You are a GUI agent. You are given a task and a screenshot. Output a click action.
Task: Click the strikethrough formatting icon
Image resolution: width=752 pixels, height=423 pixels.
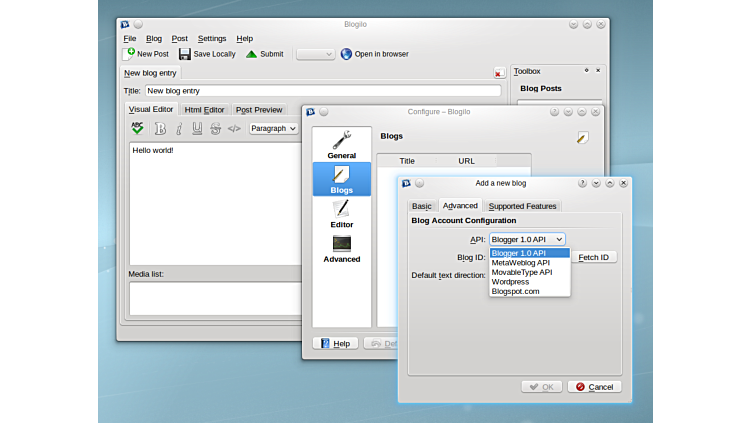click(215, 128)
